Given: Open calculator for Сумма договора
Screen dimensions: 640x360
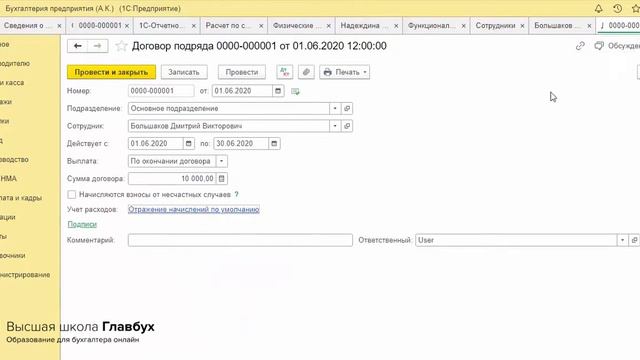Looking at the screenshot, I should pos(221,179).
